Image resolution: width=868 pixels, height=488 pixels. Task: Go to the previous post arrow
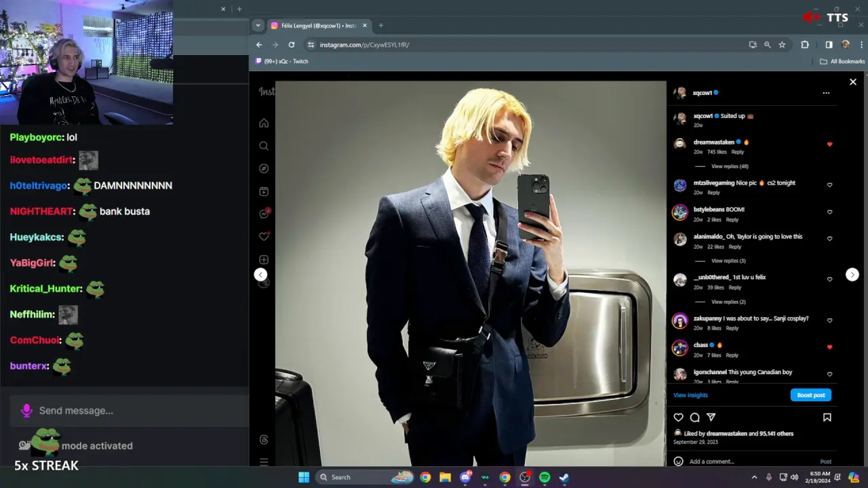260,274
